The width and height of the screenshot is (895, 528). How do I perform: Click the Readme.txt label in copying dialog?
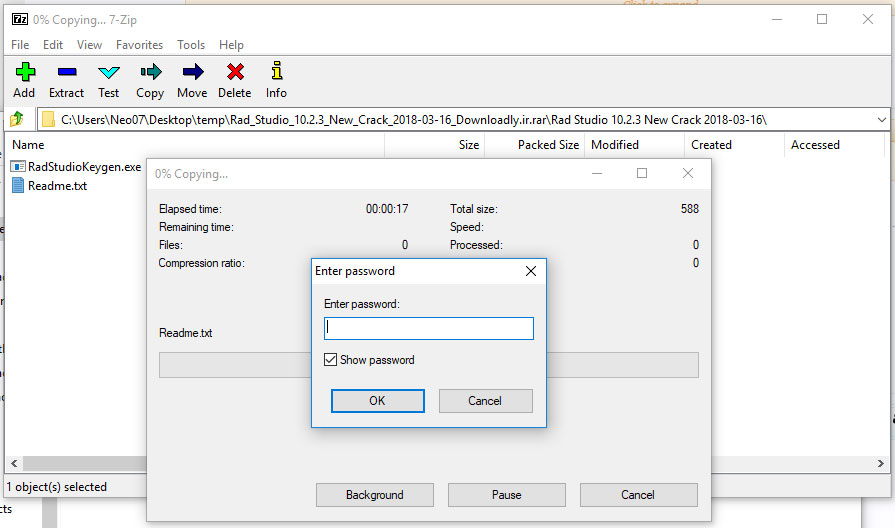[x=186, y=333]
